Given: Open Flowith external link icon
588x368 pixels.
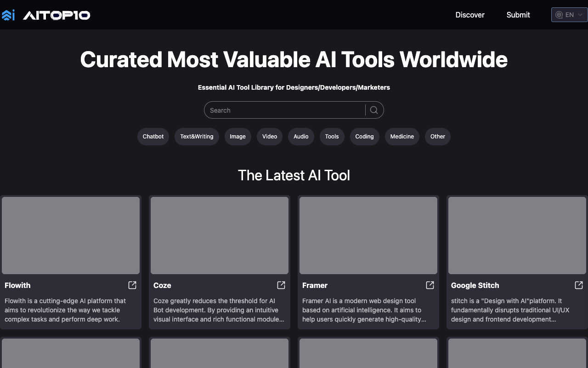Looking at the screenshot, I should (x=132, y=285).
